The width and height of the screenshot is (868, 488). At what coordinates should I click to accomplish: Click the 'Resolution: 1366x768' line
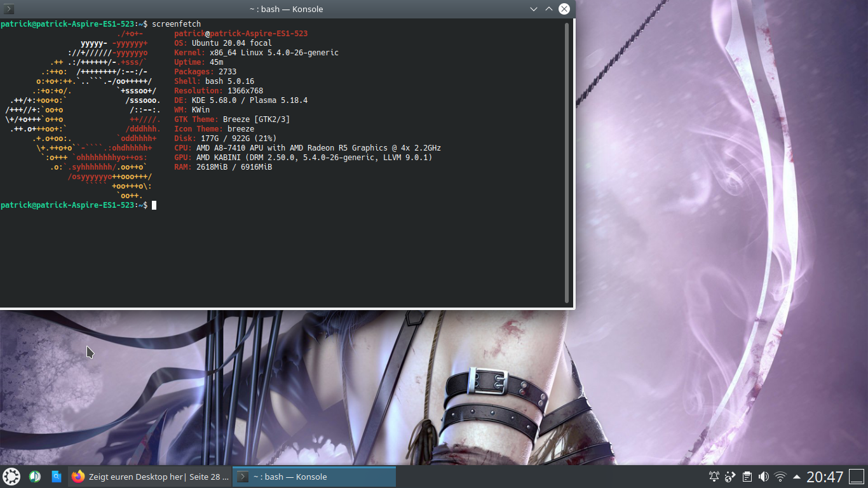pos(219,91)
